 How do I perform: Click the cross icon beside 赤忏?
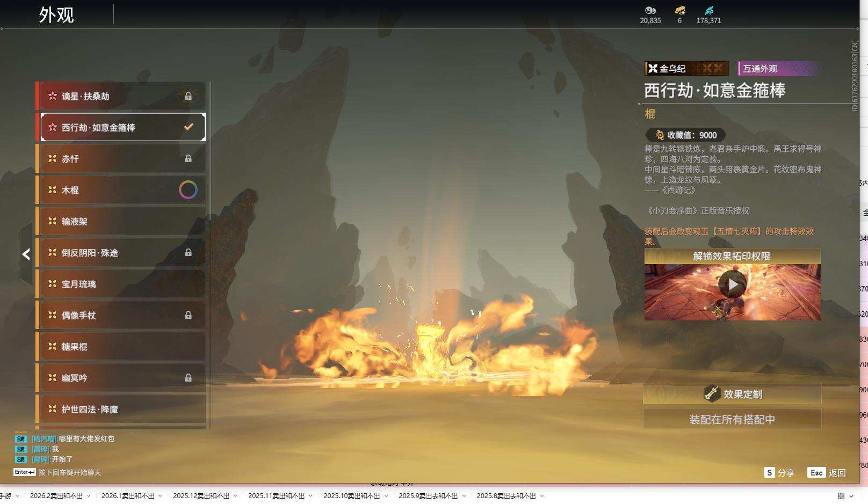click(x=53, y=158)
